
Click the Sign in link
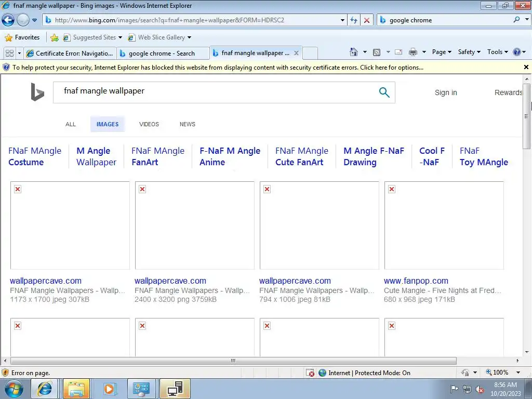(446, 92)
